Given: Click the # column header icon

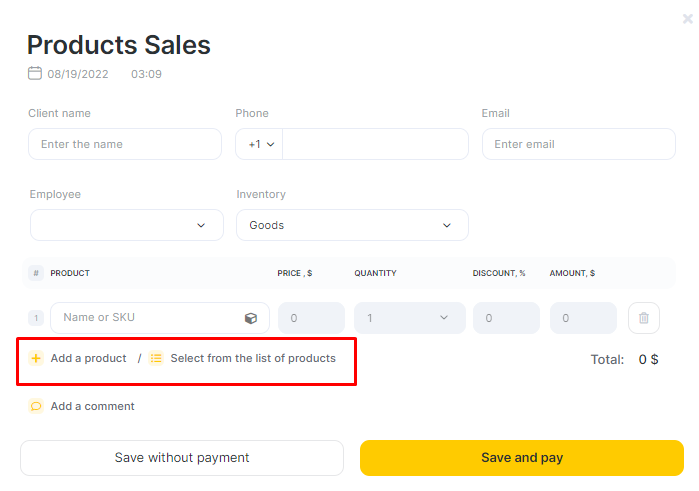Looking at the screenshot, I should click(x=36, y=273).
